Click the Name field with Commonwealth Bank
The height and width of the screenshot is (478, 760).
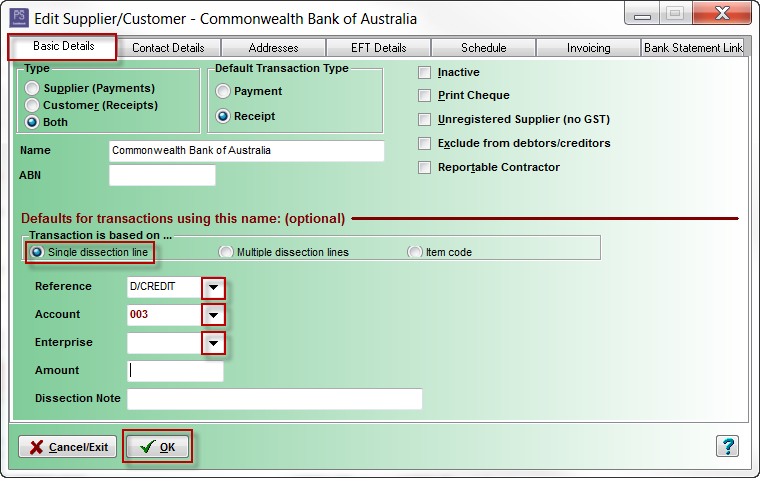246,151
